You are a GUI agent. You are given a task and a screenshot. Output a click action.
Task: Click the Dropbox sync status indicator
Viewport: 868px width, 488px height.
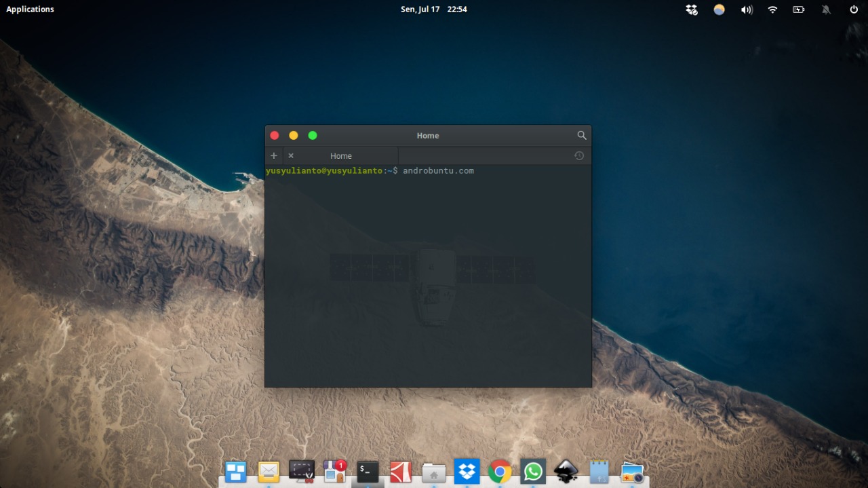tap(692, 10)
